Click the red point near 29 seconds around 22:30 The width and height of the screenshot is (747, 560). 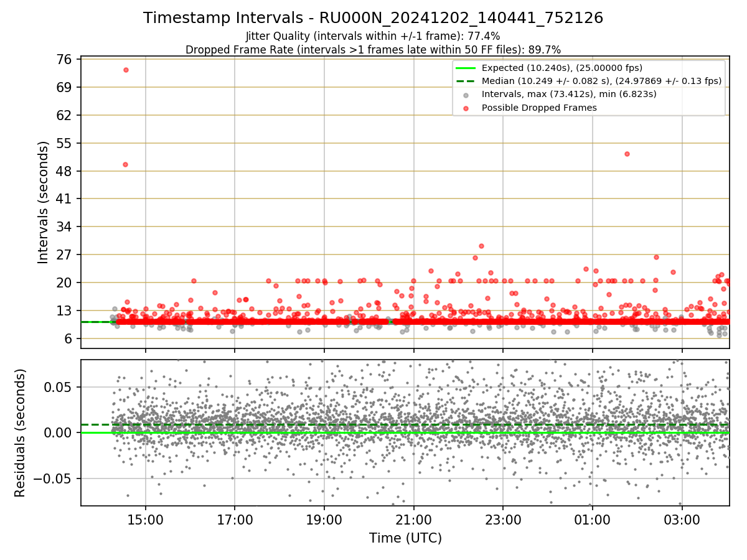tap(481, 246)
